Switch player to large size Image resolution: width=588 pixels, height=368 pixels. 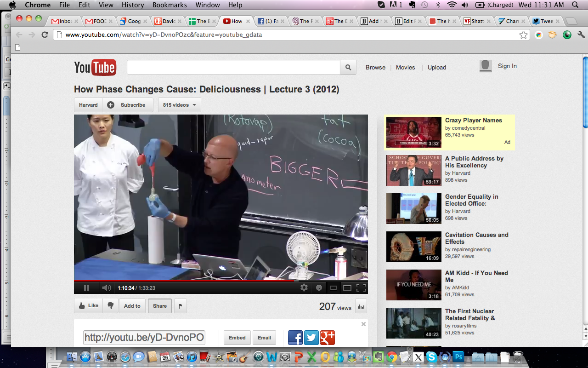tap(347, 288)
